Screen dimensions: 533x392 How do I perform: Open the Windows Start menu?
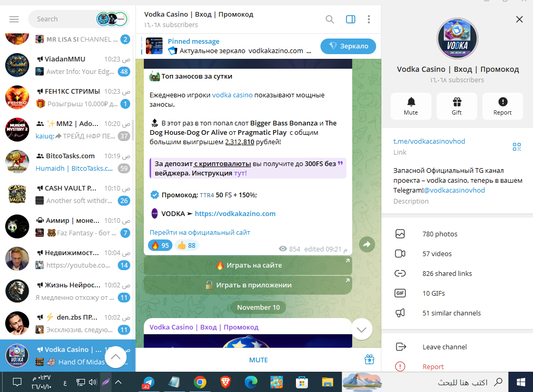521,383
